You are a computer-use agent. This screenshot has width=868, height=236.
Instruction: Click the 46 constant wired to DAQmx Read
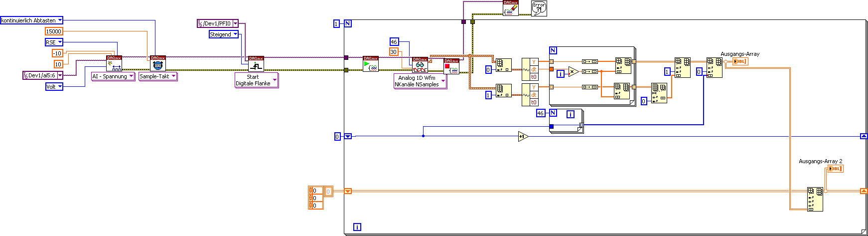click(394, 42)
